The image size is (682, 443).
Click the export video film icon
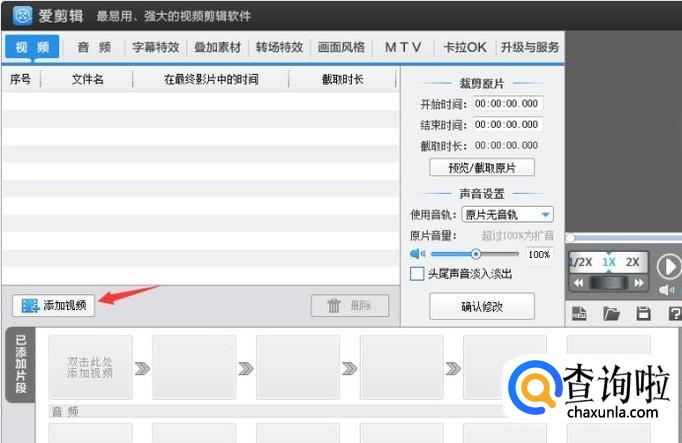[579, 313]
